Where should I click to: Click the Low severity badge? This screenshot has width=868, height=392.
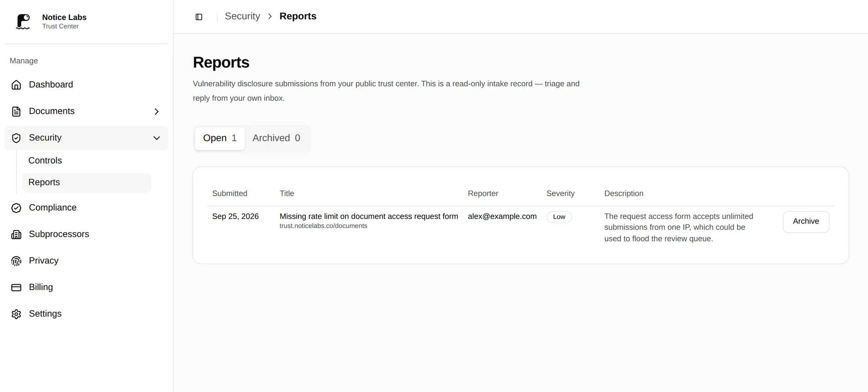[559, 217]
